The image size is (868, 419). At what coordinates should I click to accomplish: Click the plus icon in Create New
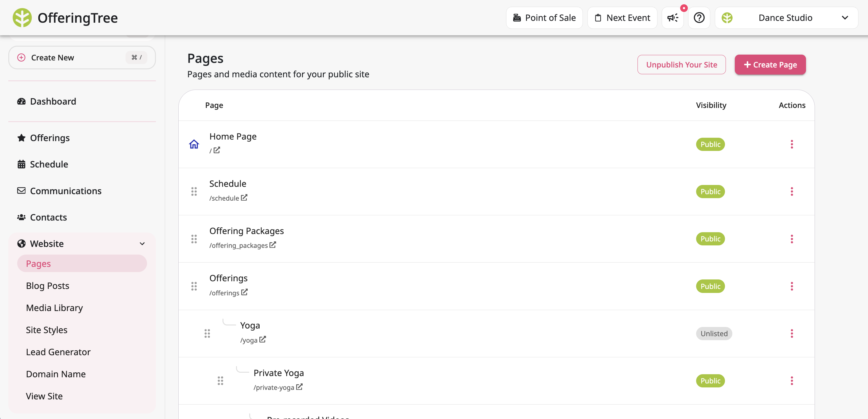click(x=21, y=58)
